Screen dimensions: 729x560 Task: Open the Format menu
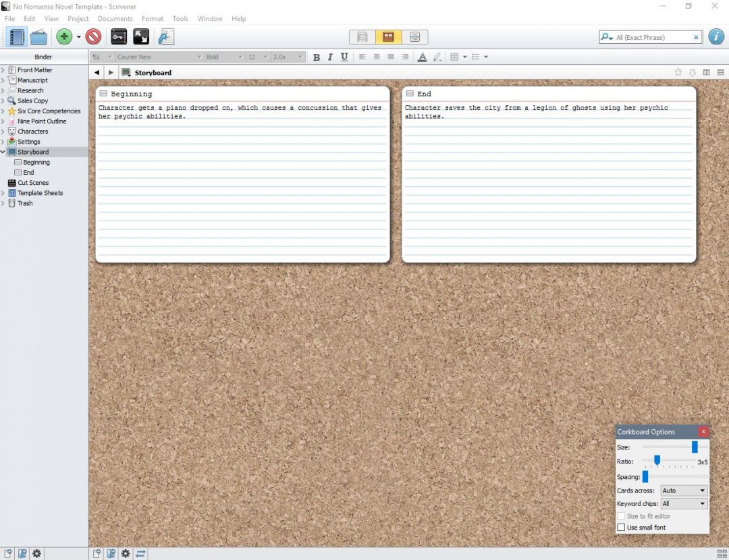153,19
